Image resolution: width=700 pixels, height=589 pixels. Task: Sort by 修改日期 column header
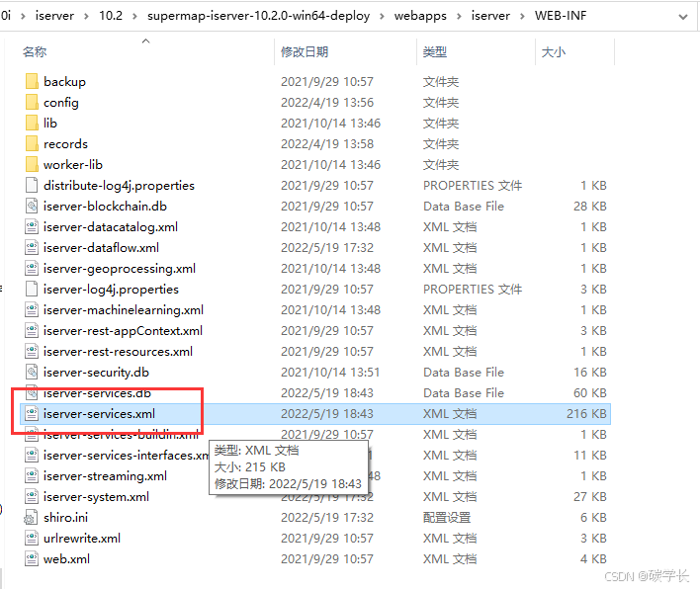[305, 51]
